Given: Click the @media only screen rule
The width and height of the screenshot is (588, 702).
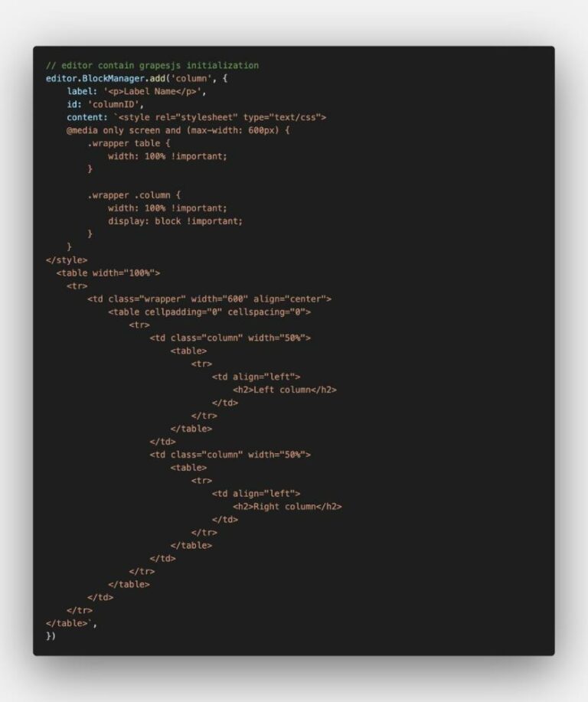Looking at the screenshot, I should (x=178, y=130).
